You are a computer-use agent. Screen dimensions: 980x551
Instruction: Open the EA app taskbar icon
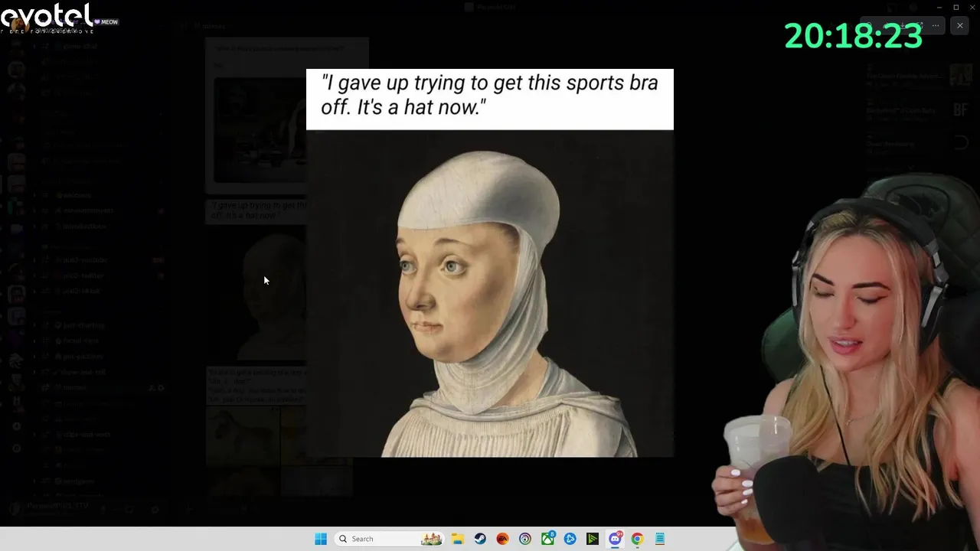[502, 539]
